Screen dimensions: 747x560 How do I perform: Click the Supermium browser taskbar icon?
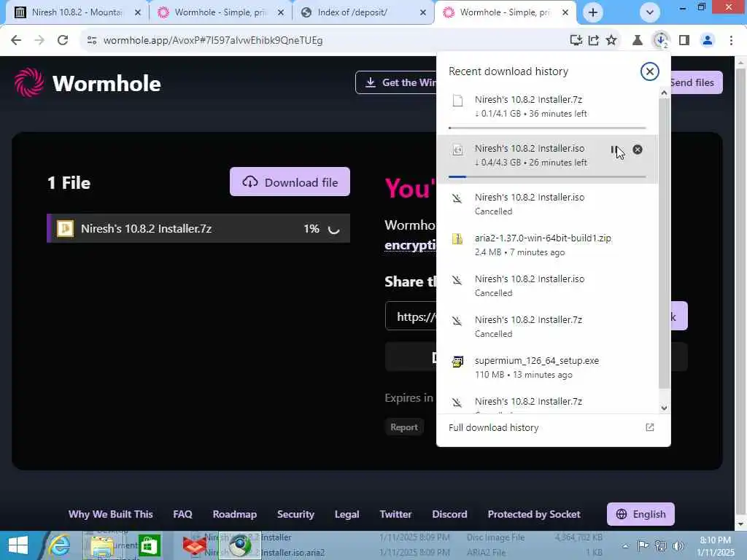pyautogui.click(x=239, y=545)
